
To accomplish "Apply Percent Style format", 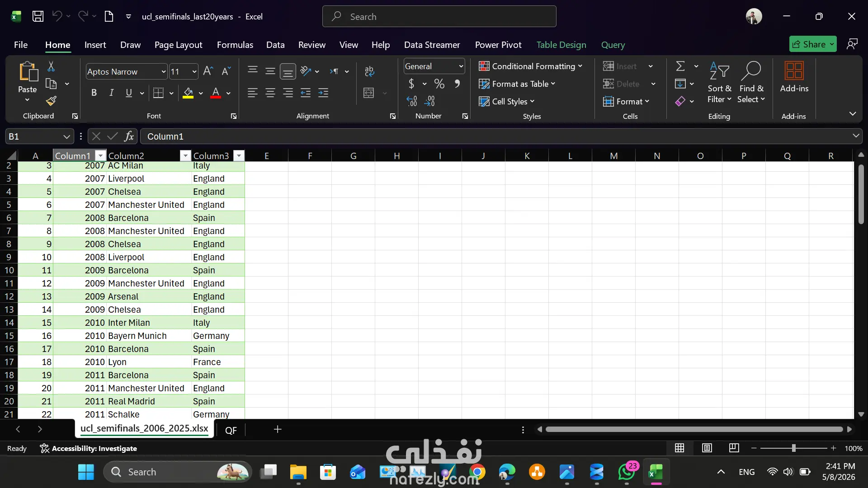I will [439, 84].
